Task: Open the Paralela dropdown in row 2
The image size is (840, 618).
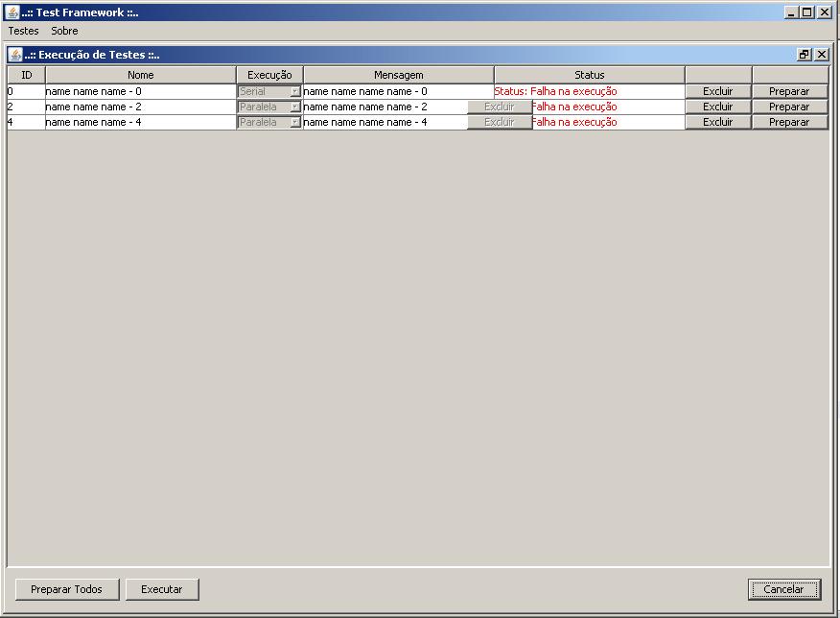Action: [269, 107]
